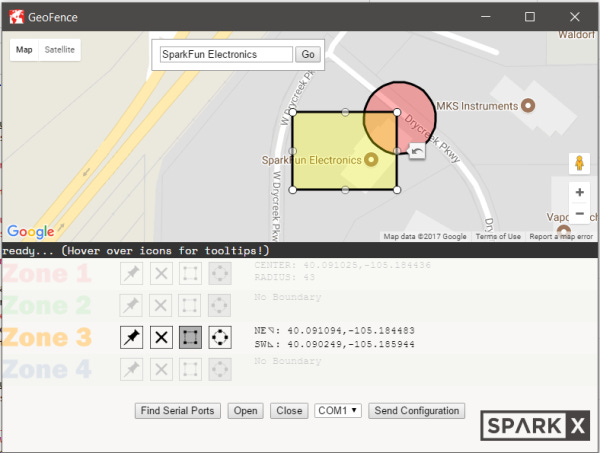
Task: Select Zone 3 circle boundary icon
Action: pyautogui.click(x=220, y=337)
